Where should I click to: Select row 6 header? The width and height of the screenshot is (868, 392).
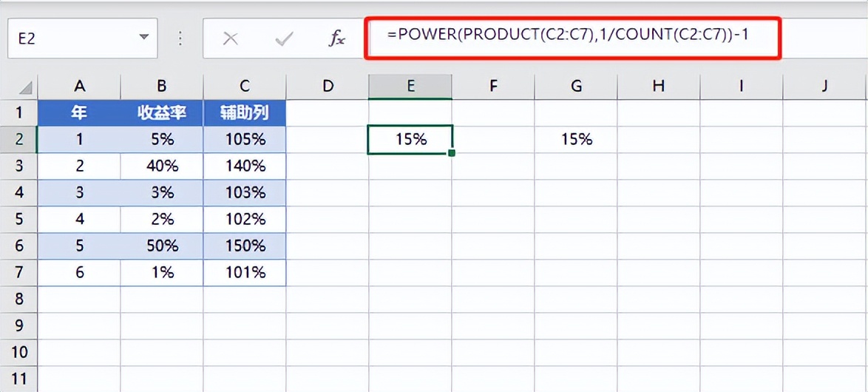point(18,246)
